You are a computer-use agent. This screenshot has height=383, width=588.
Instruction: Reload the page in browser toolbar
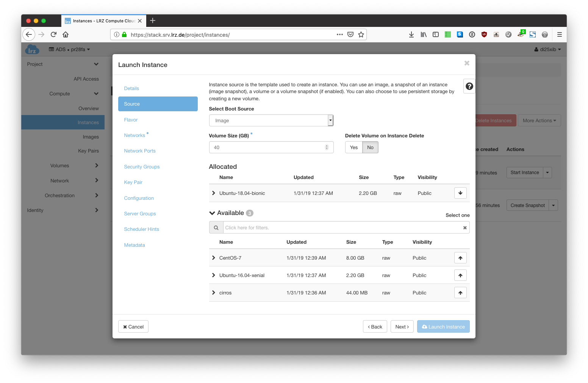point(53,34)
